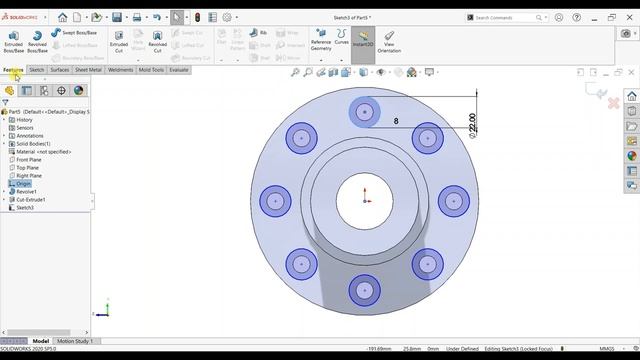Switch to the Evaluate tab
Viewport: 640px width, 360px height.
click(179, 70)
